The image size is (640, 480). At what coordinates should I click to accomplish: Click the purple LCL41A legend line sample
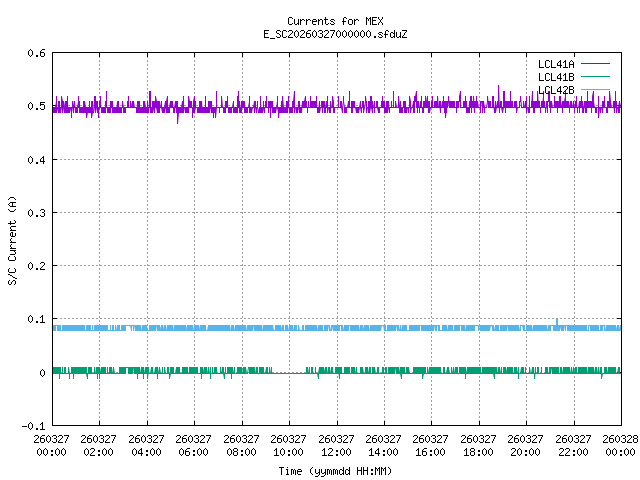(x=594, y=63)
